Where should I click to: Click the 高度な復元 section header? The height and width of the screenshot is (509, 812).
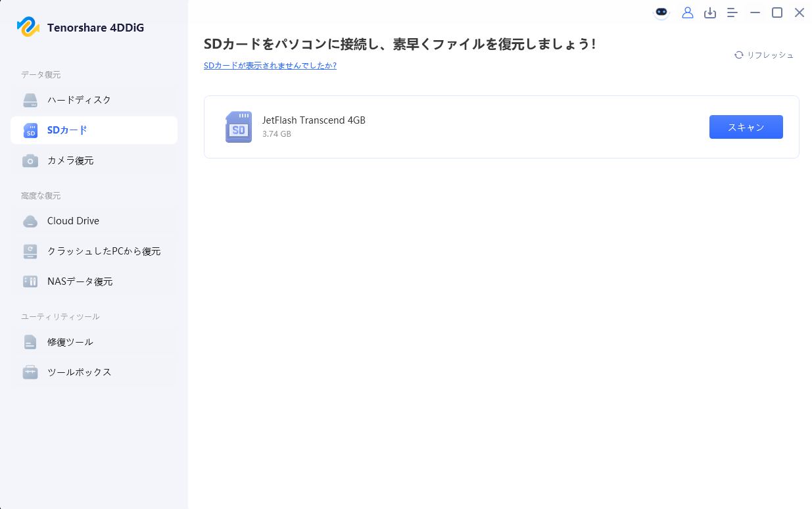[41, 196]
